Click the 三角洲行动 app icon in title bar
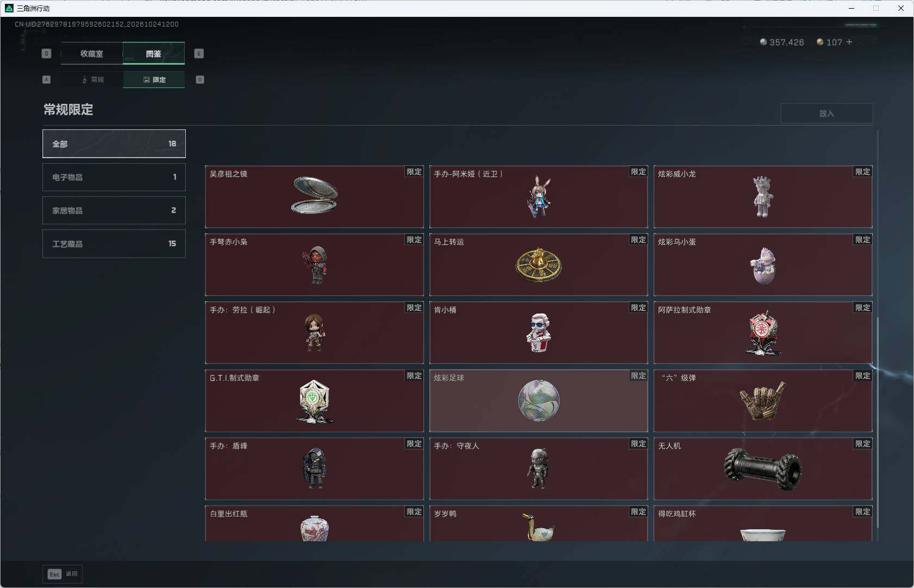Screen dimensions: 914x588 pyautogui.click(x=9, y=8)
